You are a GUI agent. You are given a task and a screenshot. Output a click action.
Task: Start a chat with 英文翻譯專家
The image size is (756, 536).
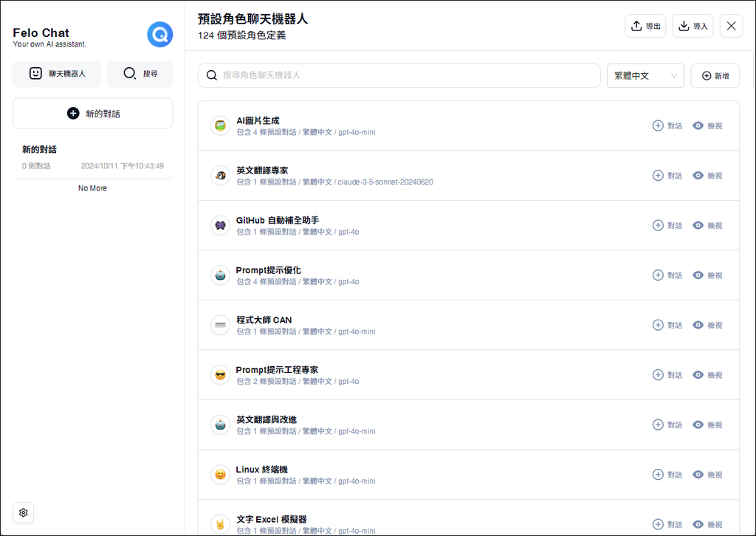coord(667,176)
